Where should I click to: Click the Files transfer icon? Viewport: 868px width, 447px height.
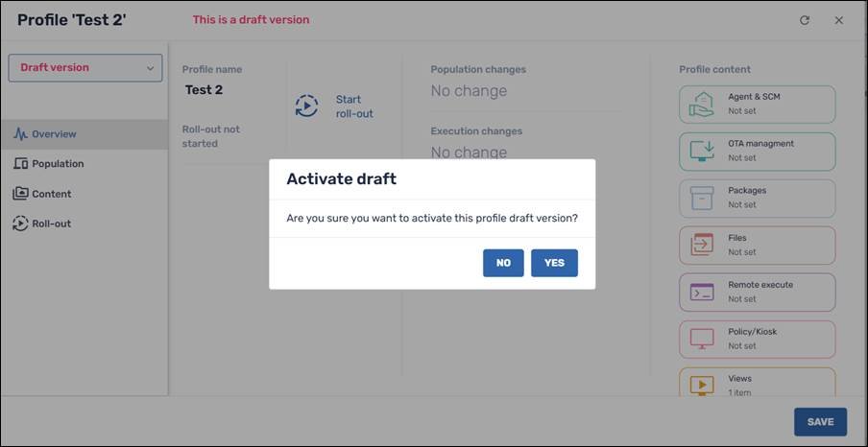[702, 246]
